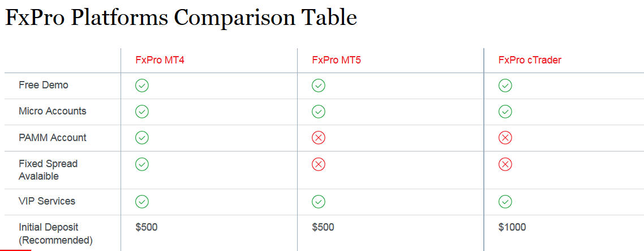Click the VIP Services checkmark under MT5
The image size is (644, 251).
pyautogui.click(x=318, y=202)
